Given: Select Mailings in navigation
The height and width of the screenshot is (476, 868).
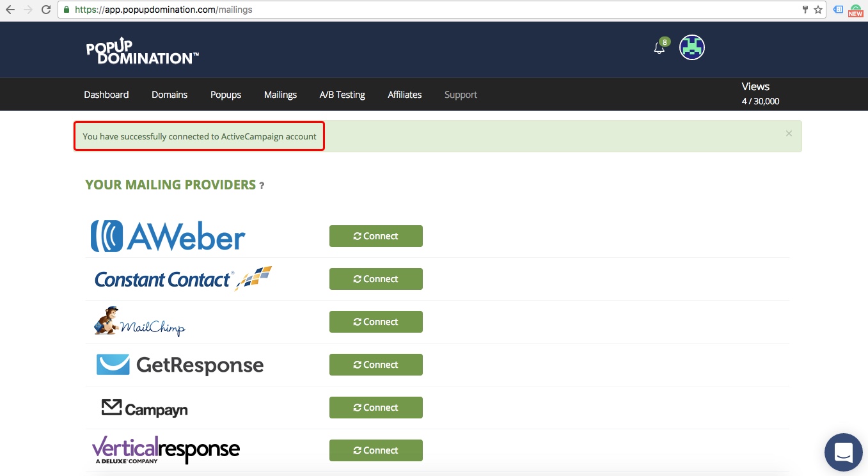Looking at the screenshot, I should coord(280,95).
